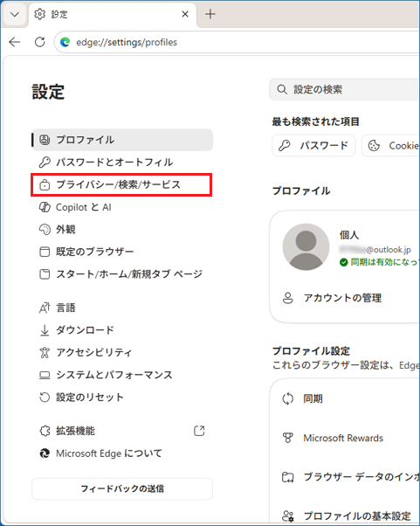Go to 外観 appearance settings
Image resolution: width=420 pixels, height=526 pixels.
click(x=122, y=230)
